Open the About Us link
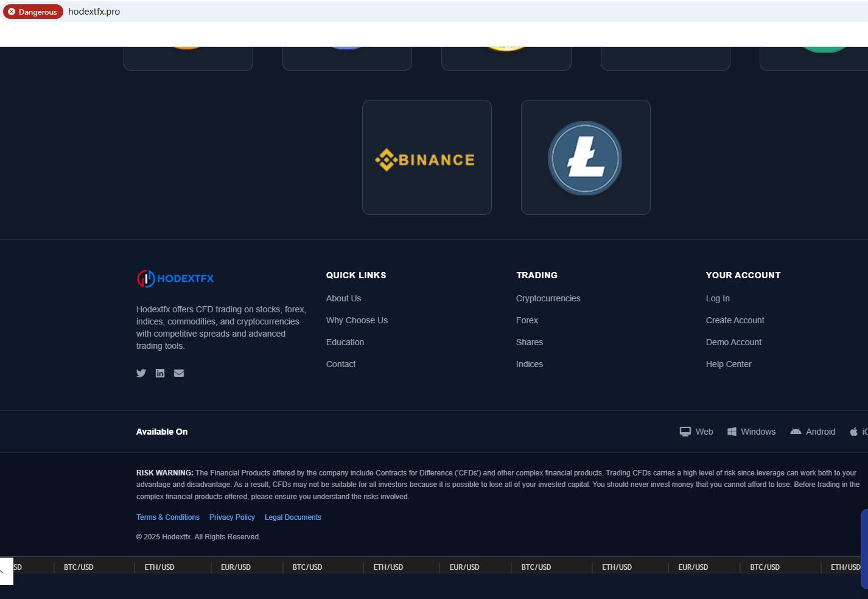868x599 pixels. point(343,298)
